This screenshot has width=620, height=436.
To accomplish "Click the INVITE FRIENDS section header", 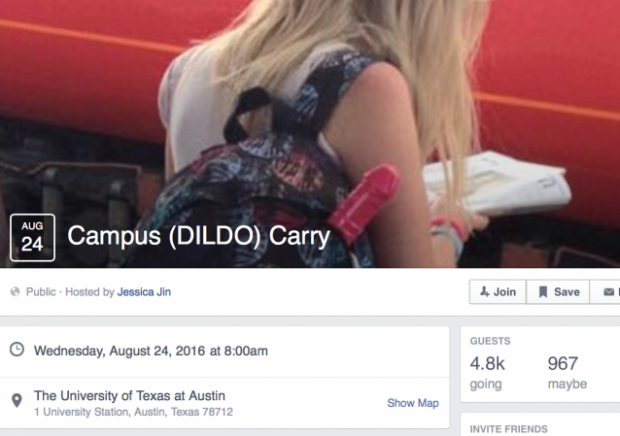I will coord(508,429).
